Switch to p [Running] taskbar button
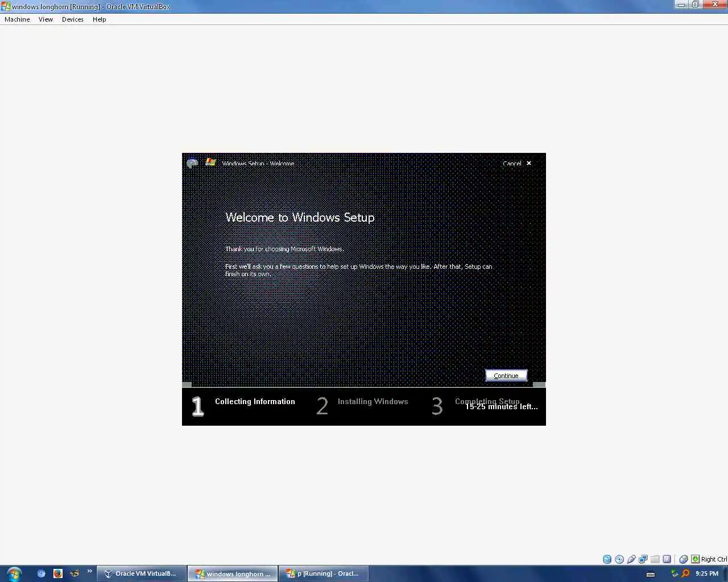 [324, 573]
